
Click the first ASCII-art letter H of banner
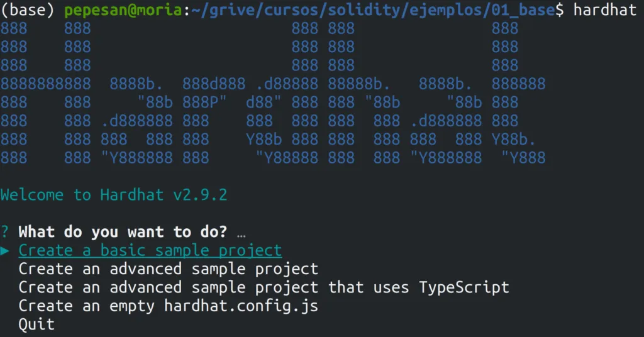(x=45, y=92)
